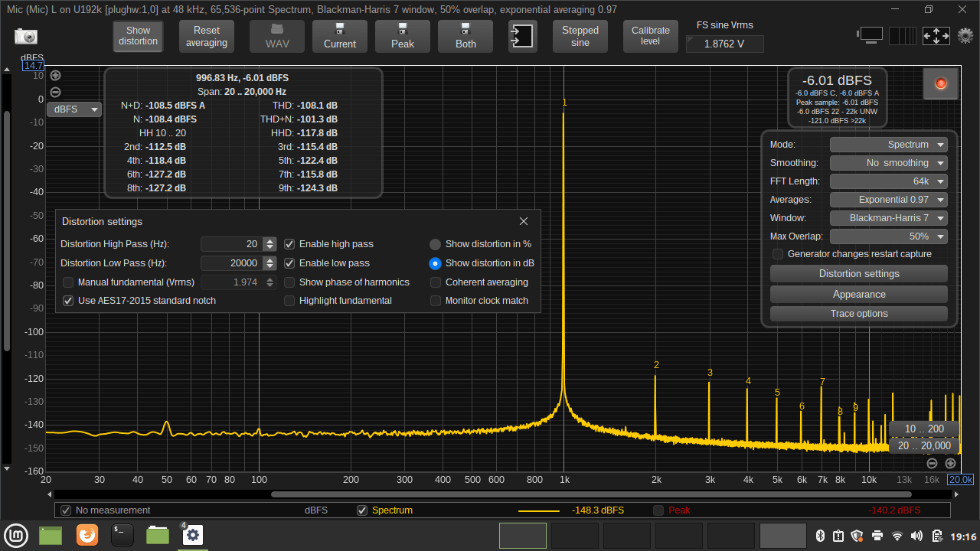Viewport: 980px width, 551px height.
Task: Capture graph image with camera icon
Action: click(25, 36)
